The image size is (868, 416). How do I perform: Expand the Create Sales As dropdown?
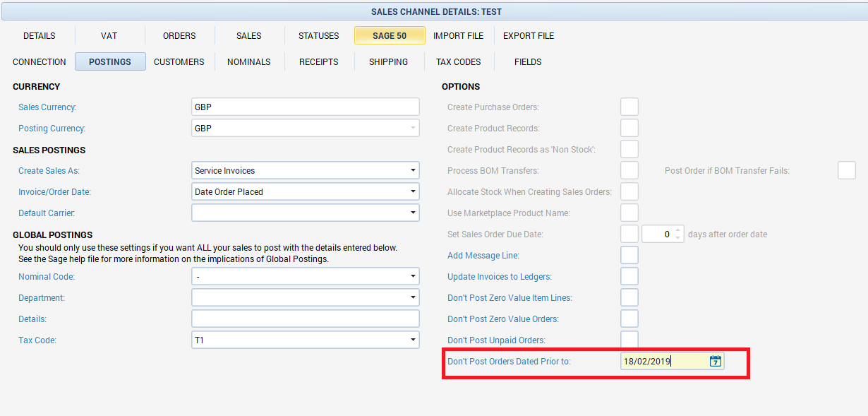coord(412,171)
